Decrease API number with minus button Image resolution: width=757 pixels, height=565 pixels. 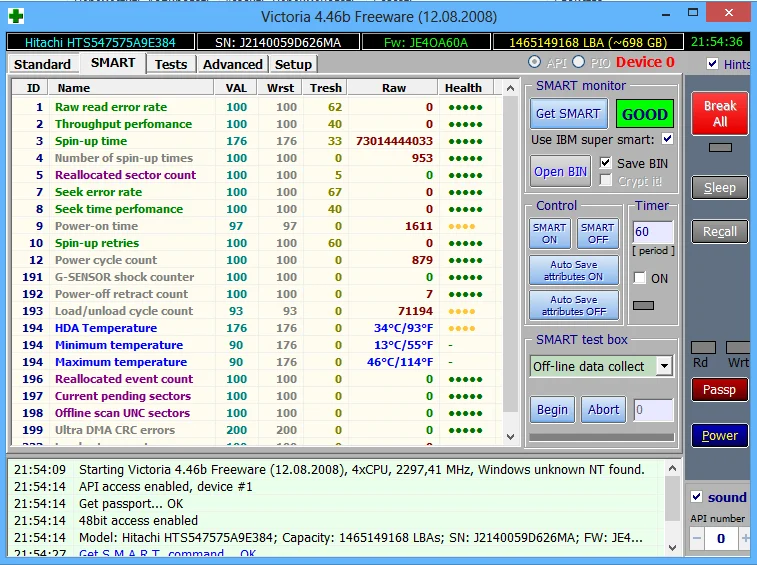coord(698,538)
